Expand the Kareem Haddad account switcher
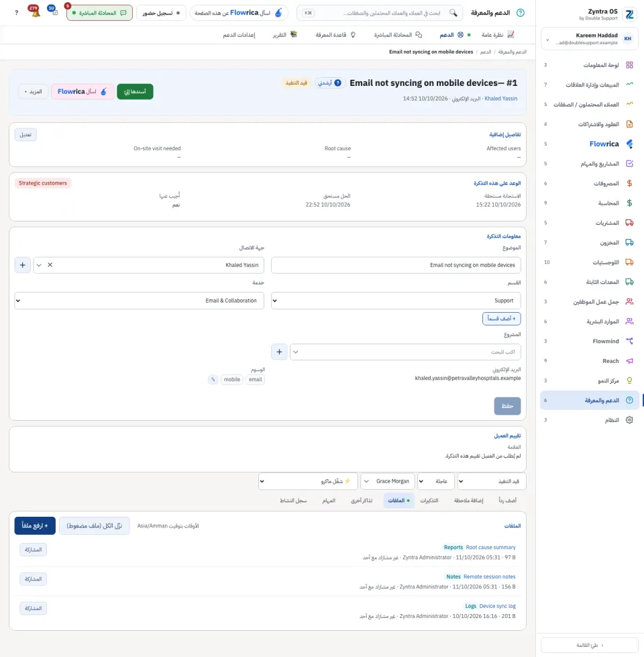644x657 pixels. [589, 38]
